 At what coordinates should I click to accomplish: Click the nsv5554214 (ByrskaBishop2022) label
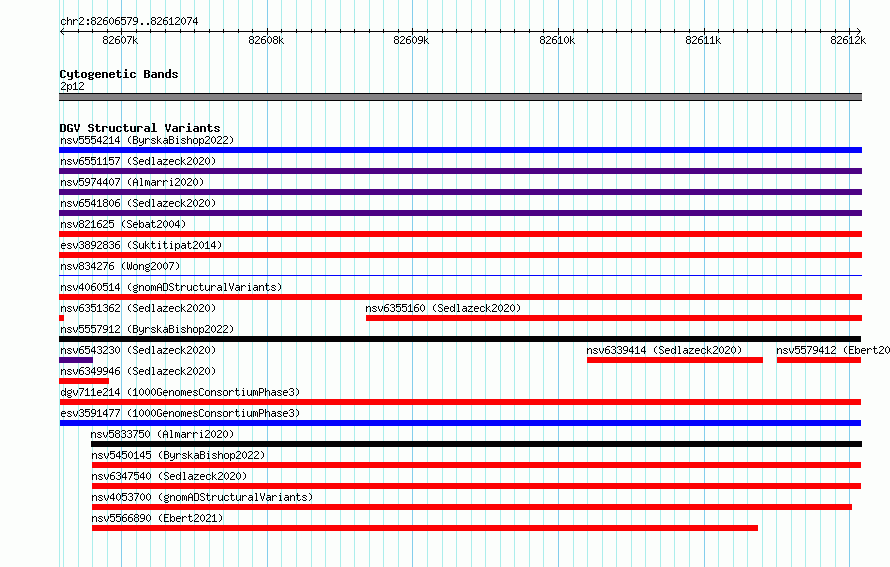(x=147, y=140)
